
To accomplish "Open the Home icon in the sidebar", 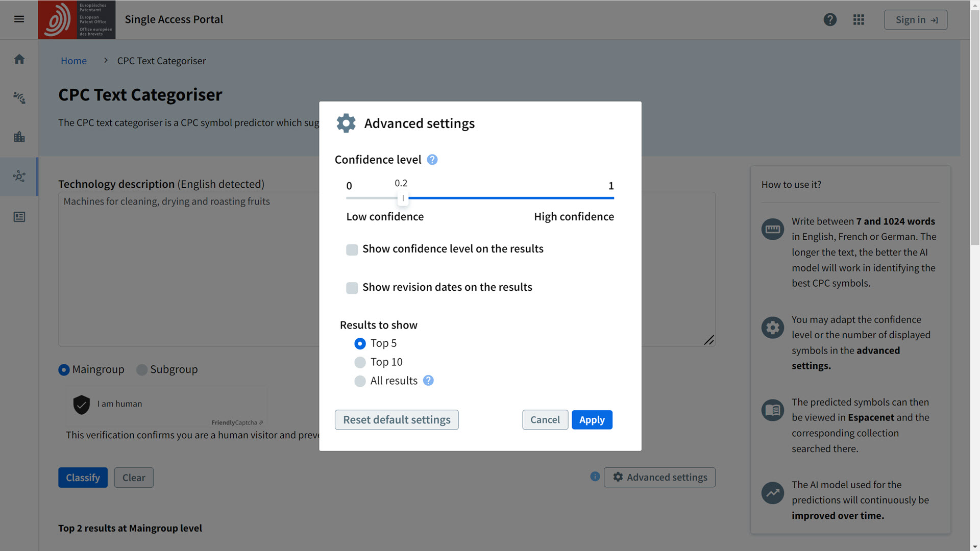I will 19,59.
